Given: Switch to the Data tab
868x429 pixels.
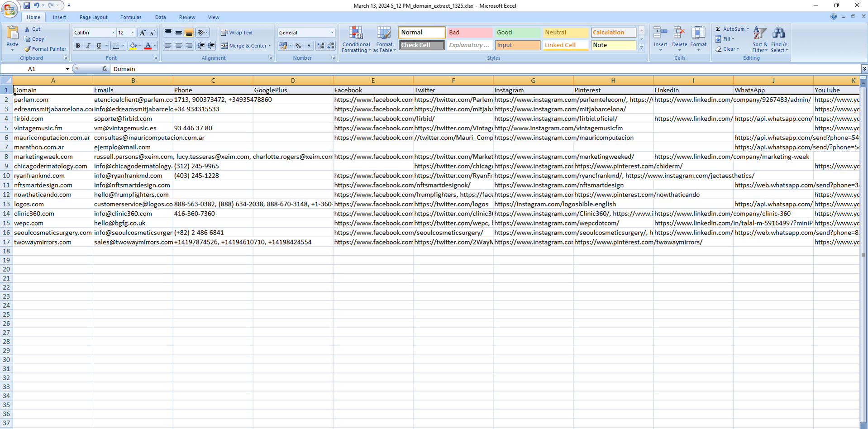Looking at the screenshot, I should click(x=160, y=17).
